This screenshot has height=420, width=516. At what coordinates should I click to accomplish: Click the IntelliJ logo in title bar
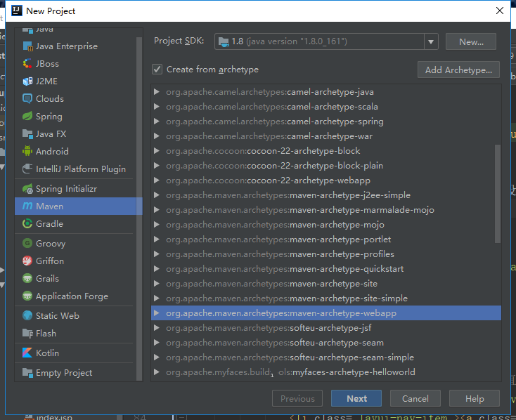17,11
